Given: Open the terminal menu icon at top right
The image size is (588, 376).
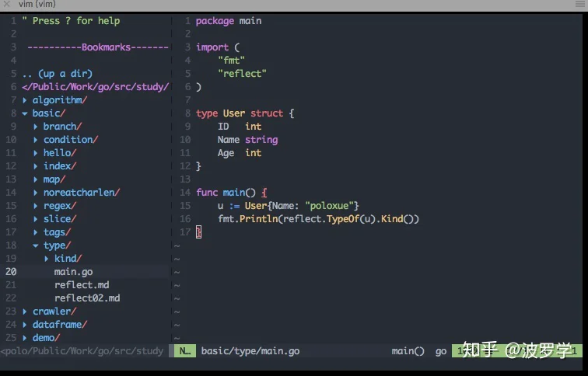Looking at the screenshot, I should 579,4.
